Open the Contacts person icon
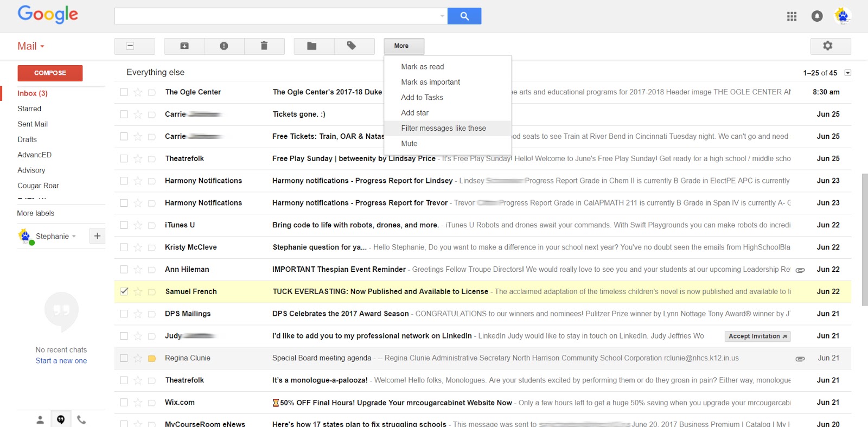 tap(40, 419)
